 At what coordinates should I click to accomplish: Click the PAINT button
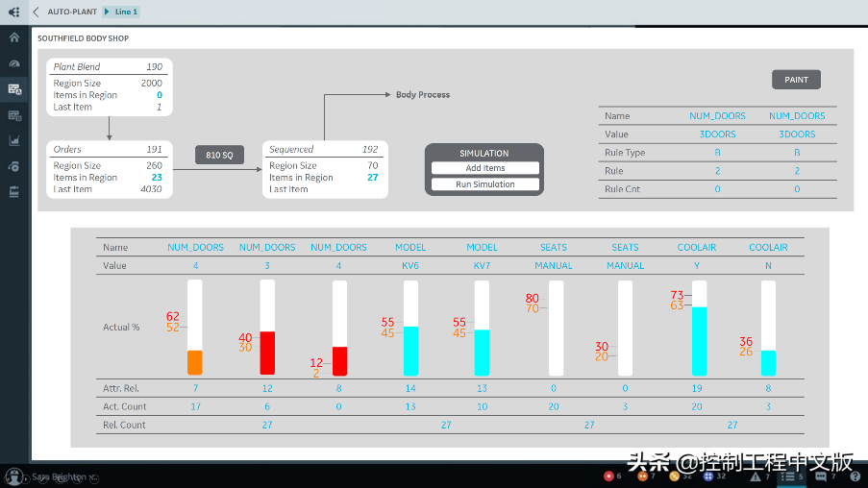[x=796, y=80]
